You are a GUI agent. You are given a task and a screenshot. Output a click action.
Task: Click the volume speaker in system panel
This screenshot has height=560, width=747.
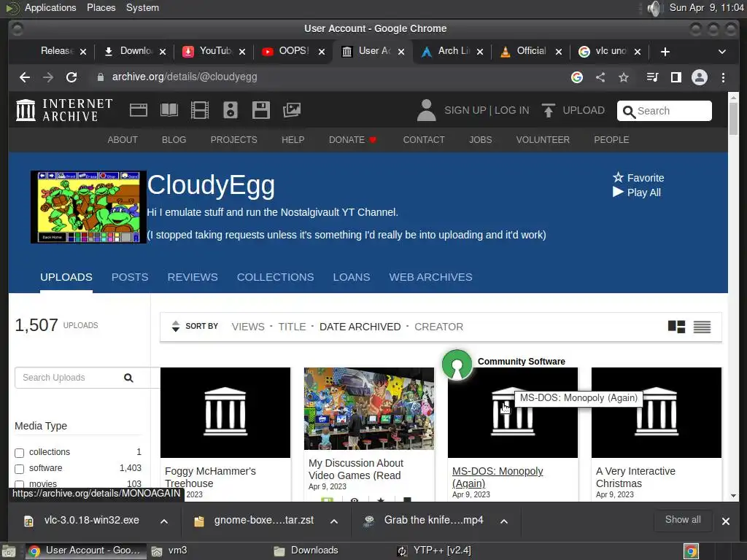655,8
